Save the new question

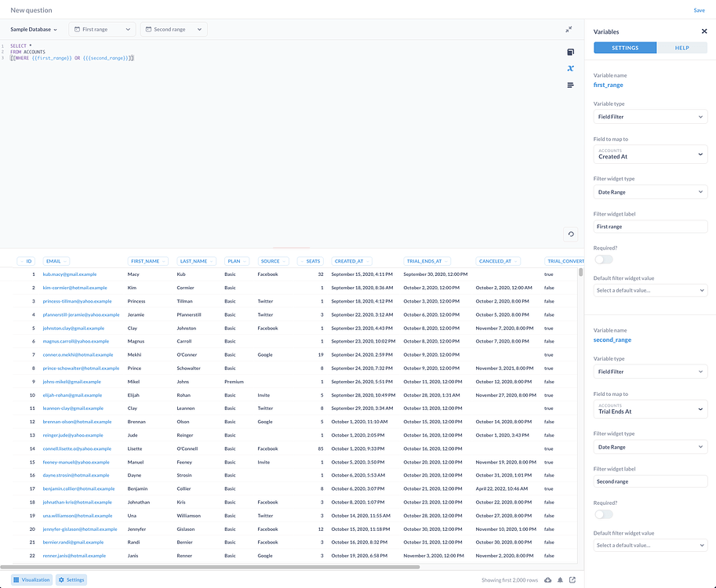point(699,10)
